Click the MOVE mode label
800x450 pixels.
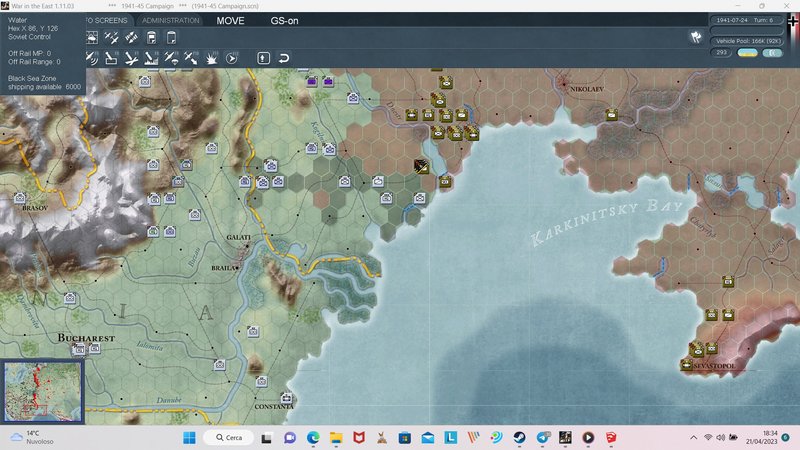click(230, 21)
